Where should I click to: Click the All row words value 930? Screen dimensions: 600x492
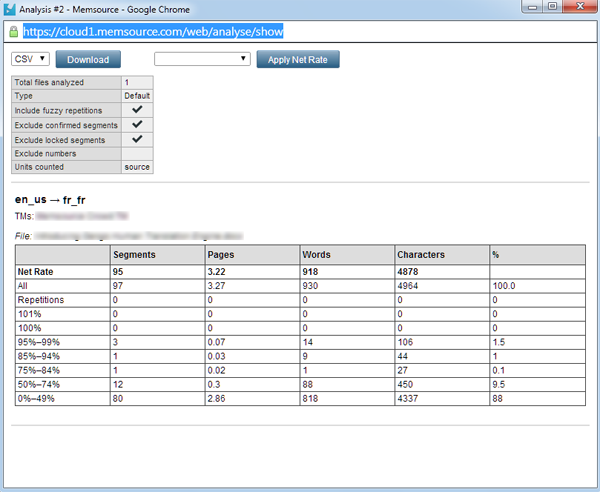tap(310, 286)
